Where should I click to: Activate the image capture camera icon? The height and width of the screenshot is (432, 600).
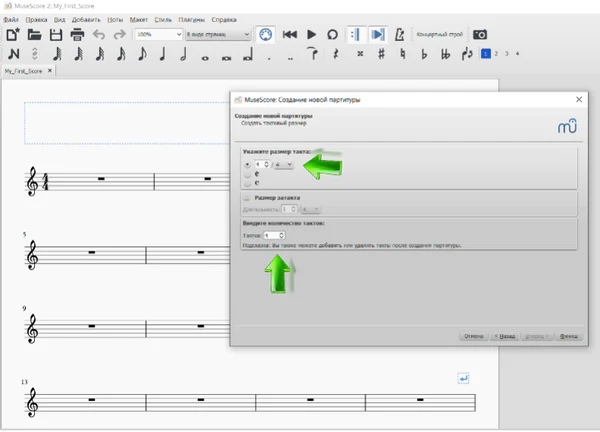pos(480,34)
